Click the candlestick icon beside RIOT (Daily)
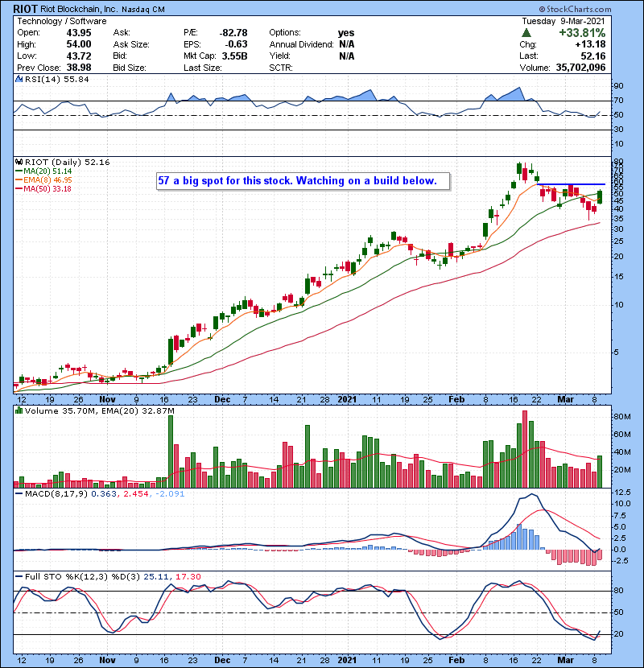Screen dimensions: 644x668 click(x=19, y=162)
